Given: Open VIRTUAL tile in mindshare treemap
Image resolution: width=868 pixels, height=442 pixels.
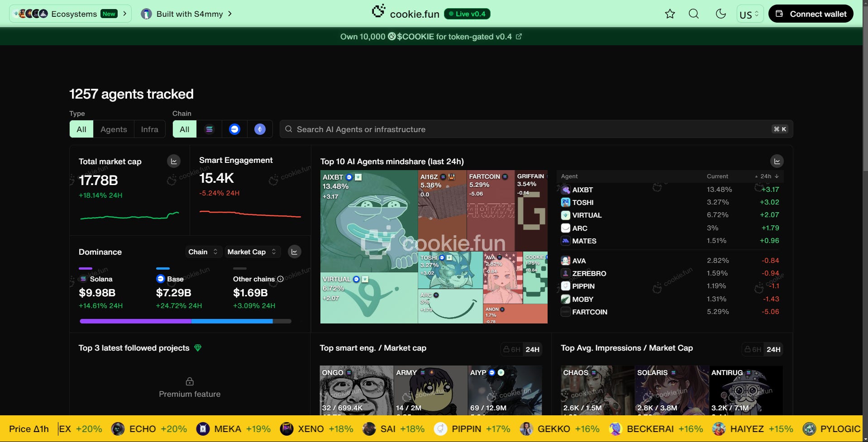Looking at the screenshot, I should (369, 298).
